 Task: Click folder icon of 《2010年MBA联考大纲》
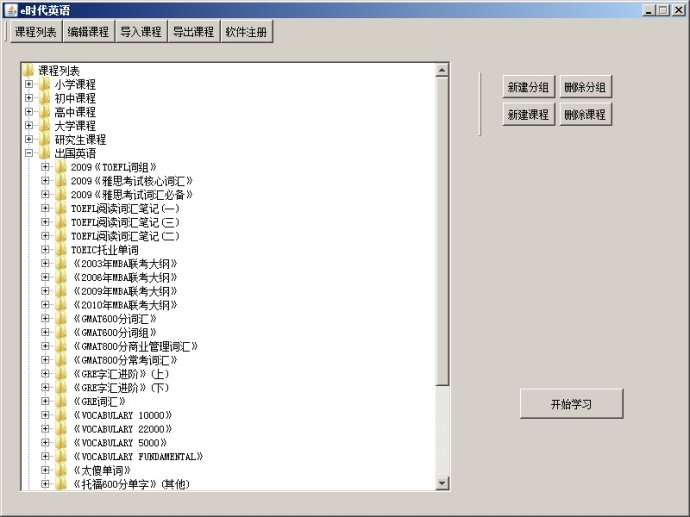[61, 304]
